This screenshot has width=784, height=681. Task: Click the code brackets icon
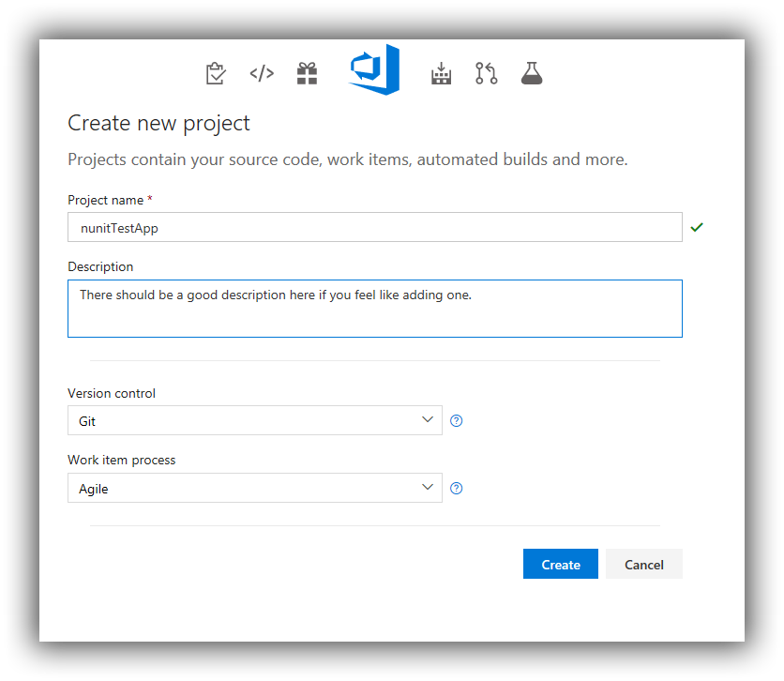(x=262, y=73)
